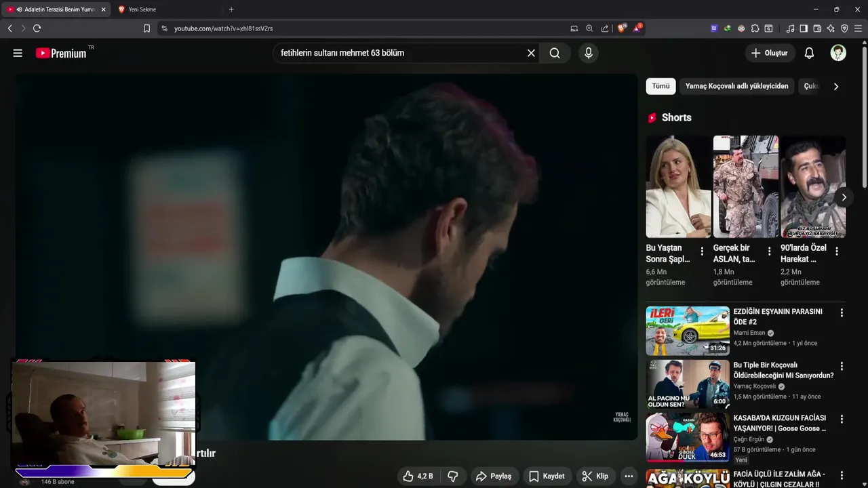The image size is (868, 488).
Task: Select the Adaletin Terazisi browser tab
Action: point(56,9)
